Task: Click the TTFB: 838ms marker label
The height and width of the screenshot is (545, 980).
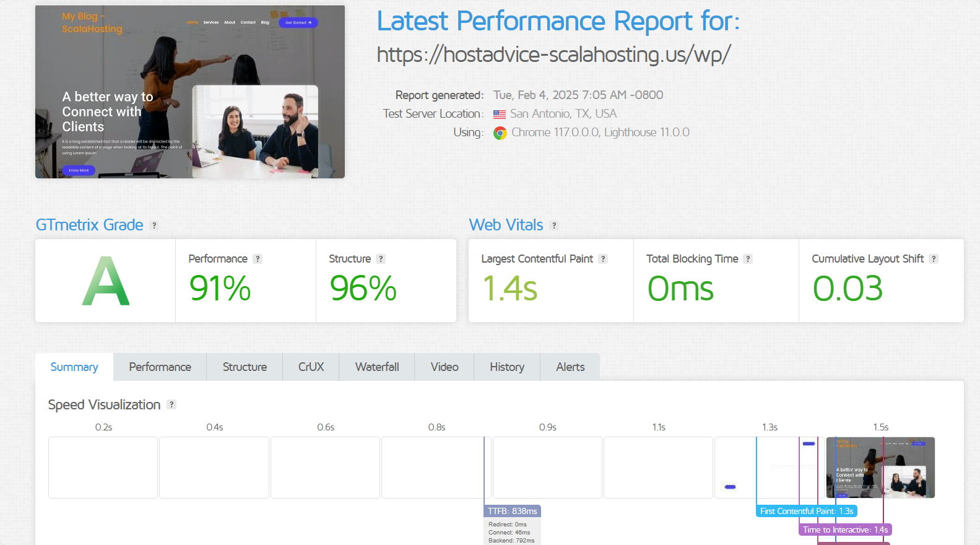Action: [513, 511]
